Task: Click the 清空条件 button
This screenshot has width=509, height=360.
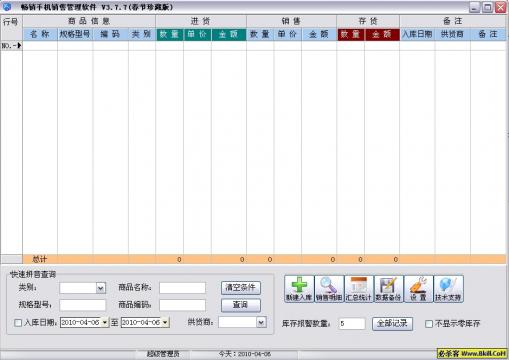Action: tap(241, 288)
